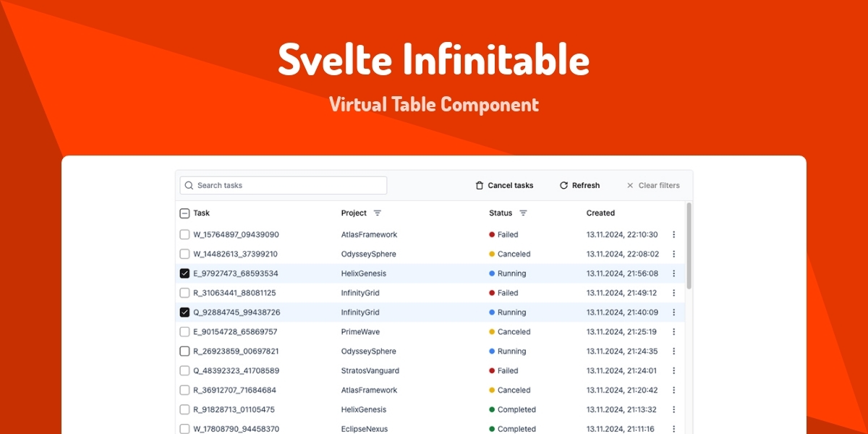Click the PrimeWave project cell
868x434 pixels.
click(360, 332)
